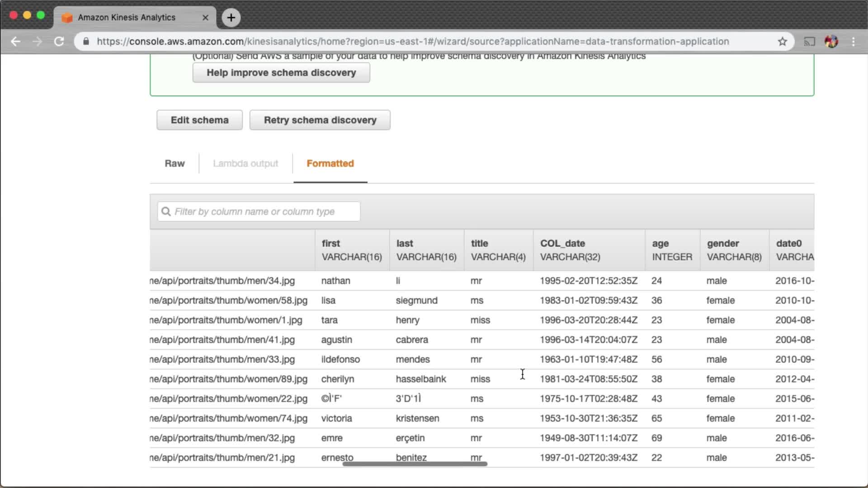Click Help improve schema discovery button
Screen dimensions: 868x488
click(x=281, y=73)
